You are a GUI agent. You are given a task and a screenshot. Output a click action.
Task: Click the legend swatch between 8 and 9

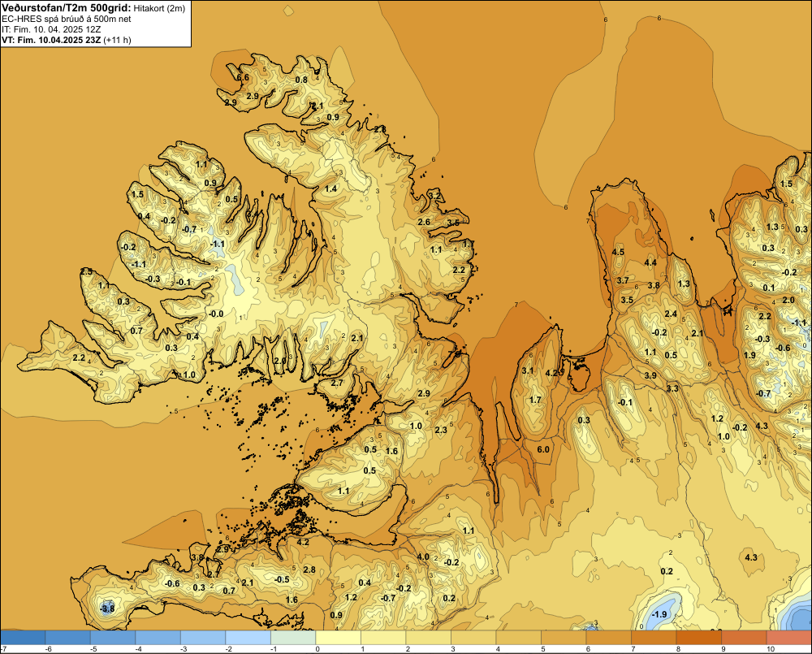coord(698,638)
